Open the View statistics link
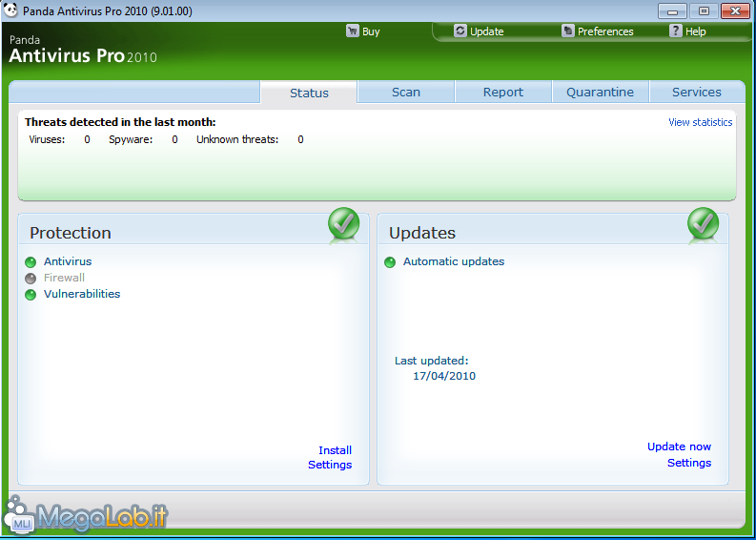 pos(700,122)
